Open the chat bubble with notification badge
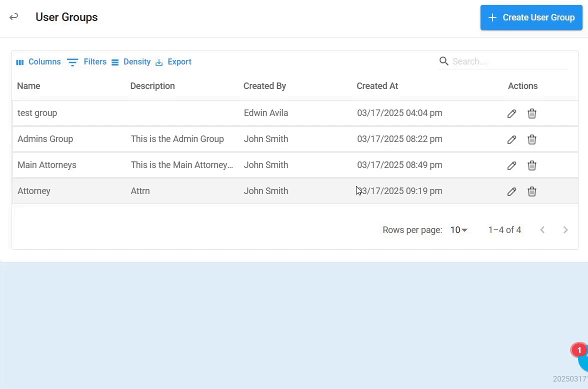Screen dimensions: 588x389 click(x=581, y=357)
